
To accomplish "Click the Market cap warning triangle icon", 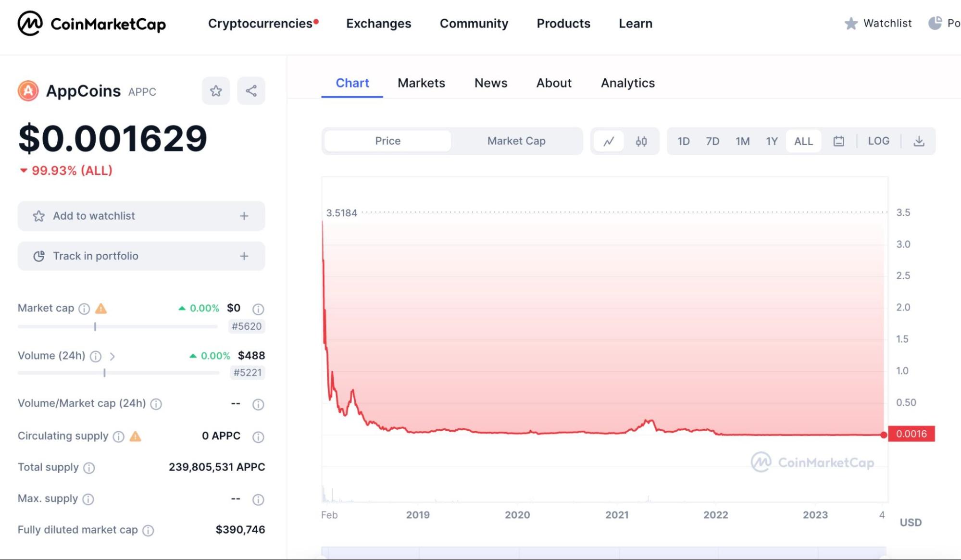I will pyautogui.click(x=101, y=309).
